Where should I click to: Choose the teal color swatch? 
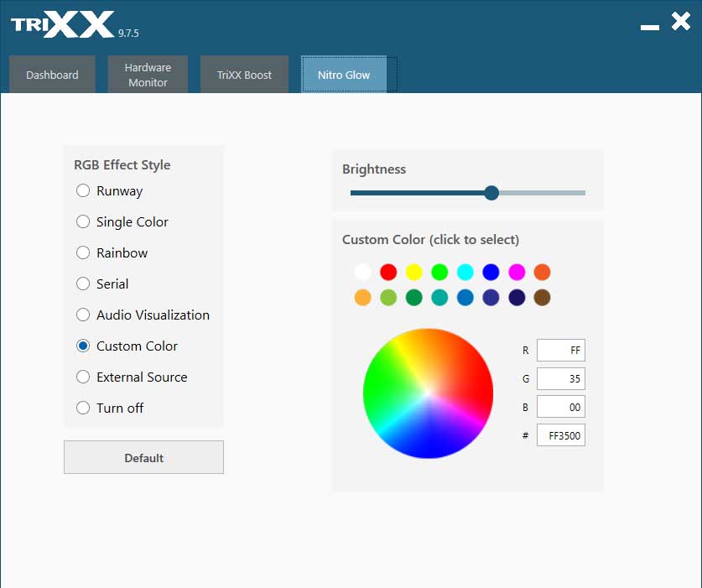(x=439, y=298)
